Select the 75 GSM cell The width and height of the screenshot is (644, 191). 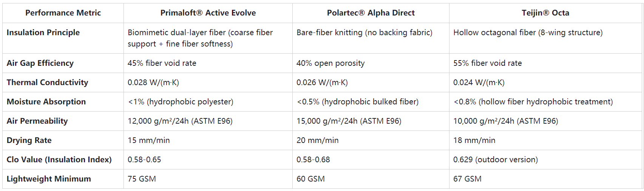coord(142,179)
